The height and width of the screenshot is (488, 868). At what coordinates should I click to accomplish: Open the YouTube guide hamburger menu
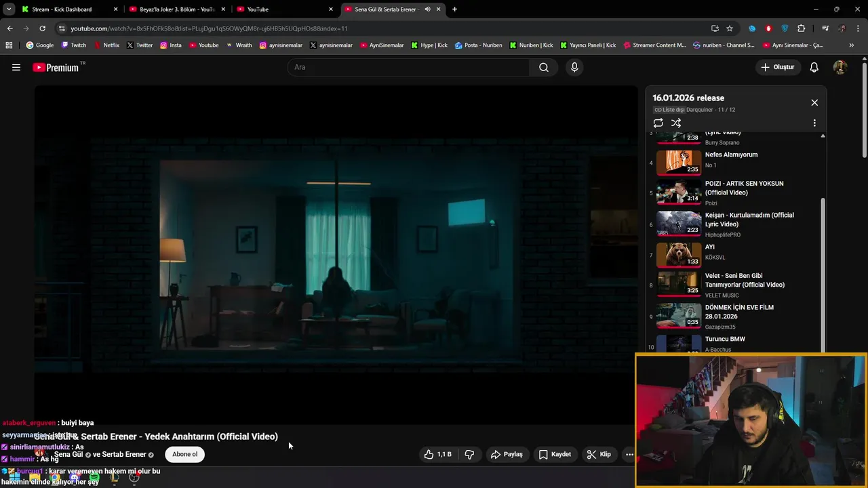click(16, 67)
